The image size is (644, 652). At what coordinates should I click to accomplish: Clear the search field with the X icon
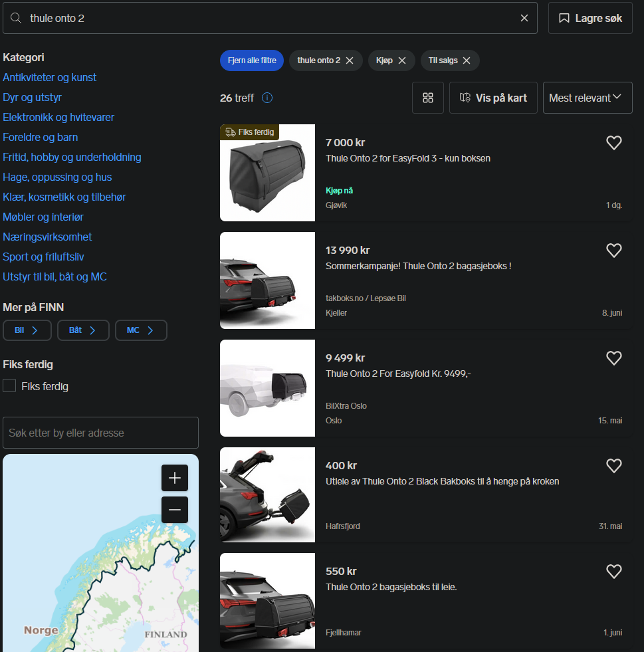(x=524, y=19)
